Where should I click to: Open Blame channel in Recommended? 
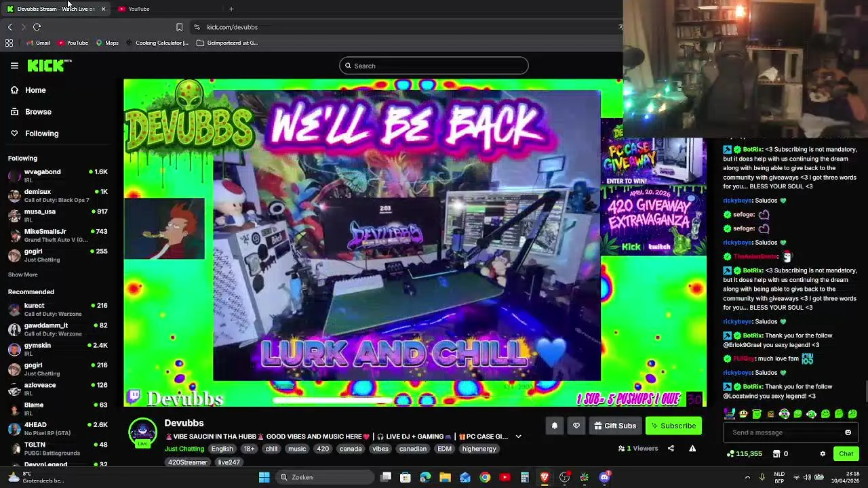(x=58, y=409)
